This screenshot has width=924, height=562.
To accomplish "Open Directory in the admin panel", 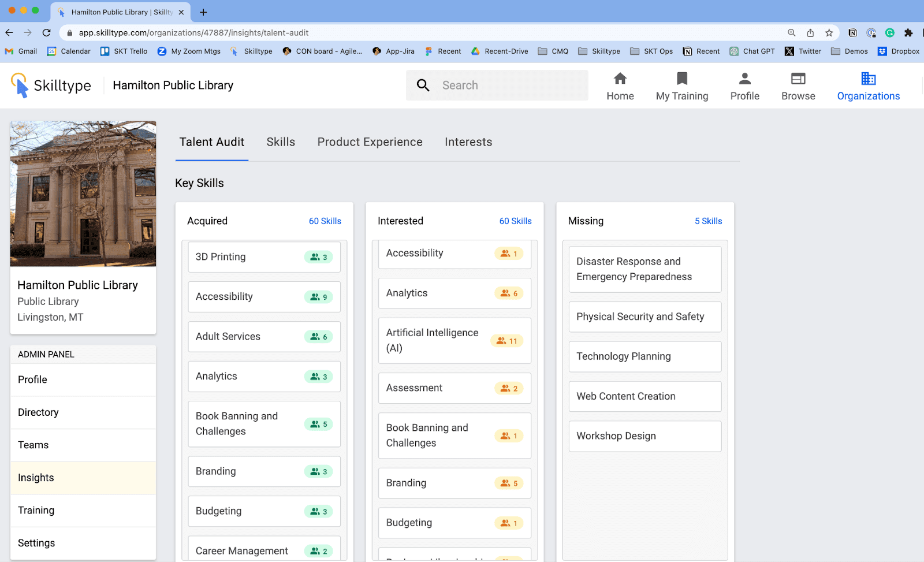I will coord(83,412).
